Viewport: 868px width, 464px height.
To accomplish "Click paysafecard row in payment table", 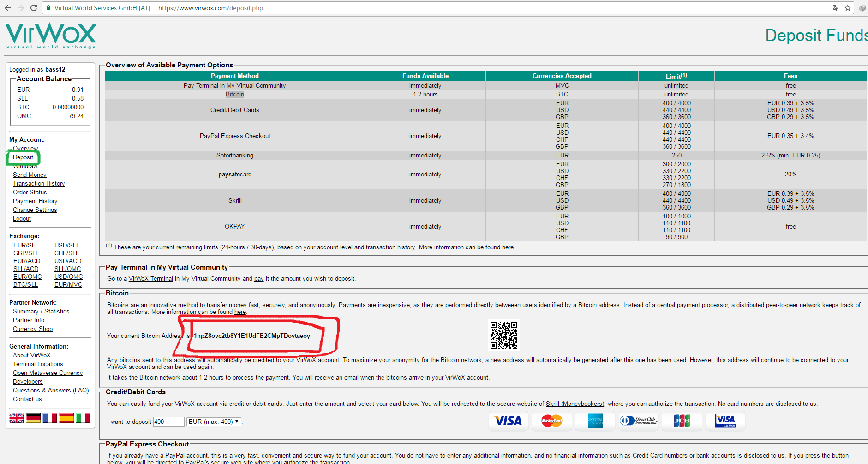I will [x=485, y=174].
